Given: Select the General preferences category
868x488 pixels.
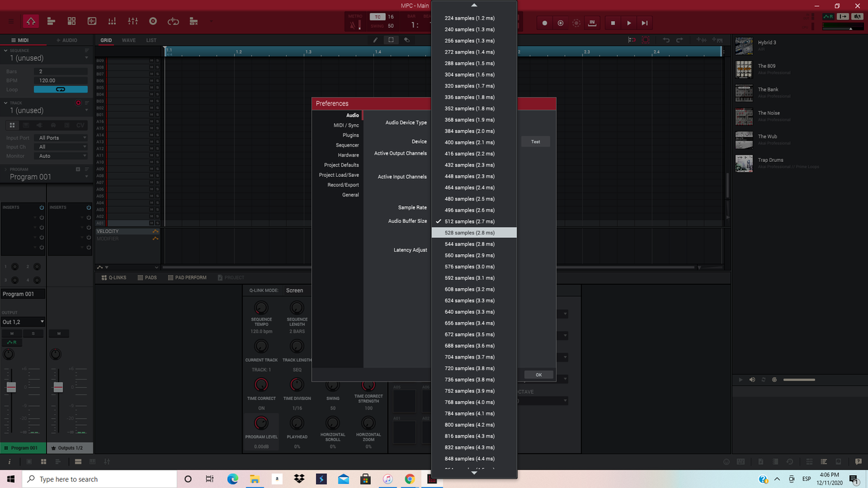Looking at the screenshot, I should click(351, 195).
